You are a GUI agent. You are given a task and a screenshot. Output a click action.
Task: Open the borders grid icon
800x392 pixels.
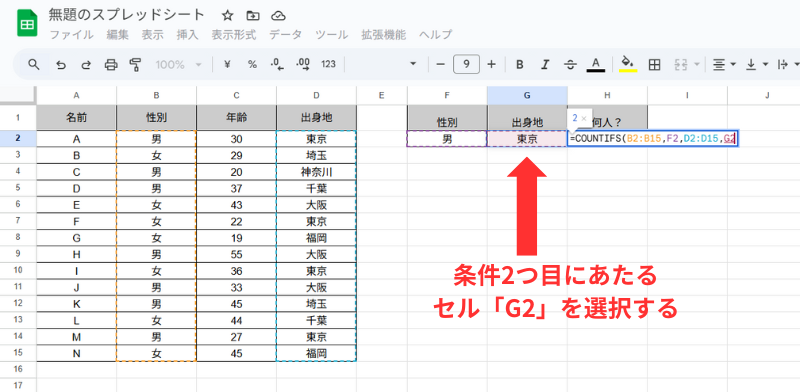[x=654, y=64]
